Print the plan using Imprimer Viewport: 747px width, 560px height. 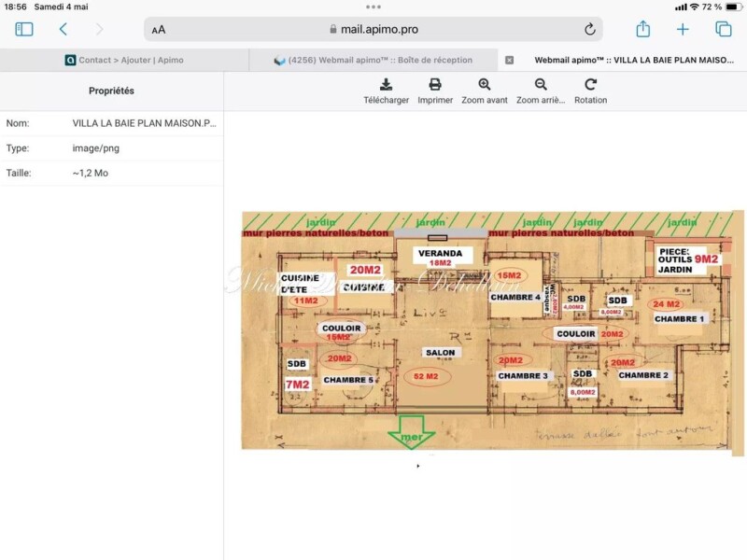pos(435,91)
